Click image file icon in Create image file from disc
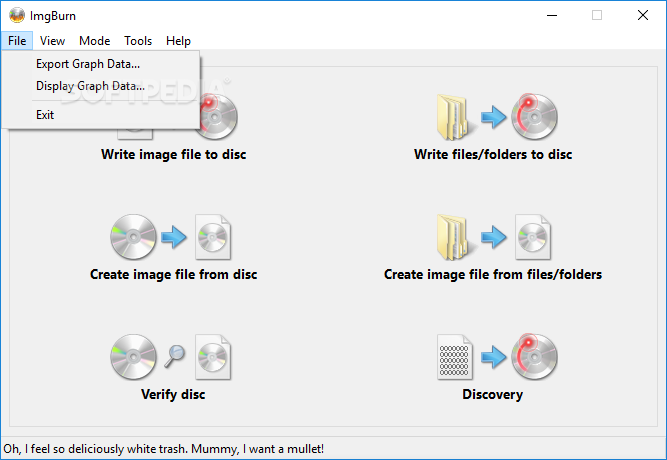This screenshot has height=460, width=667. click(213, 237)
